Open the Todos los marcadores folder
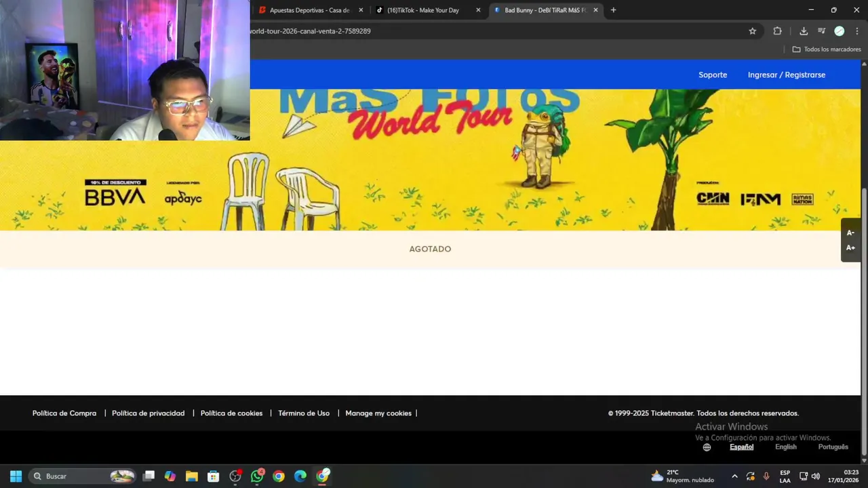 coord(827,49)
